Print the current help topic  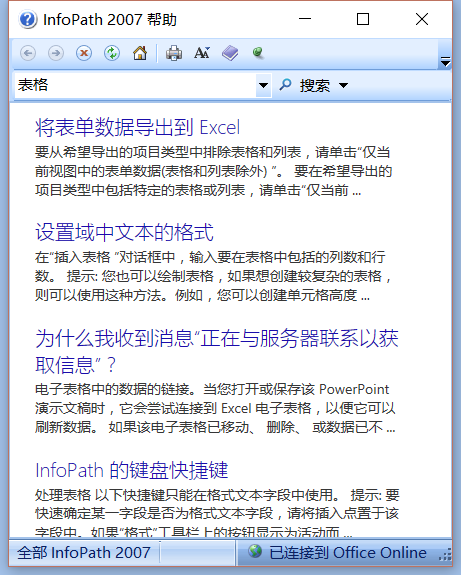click(x=174, y=54)
